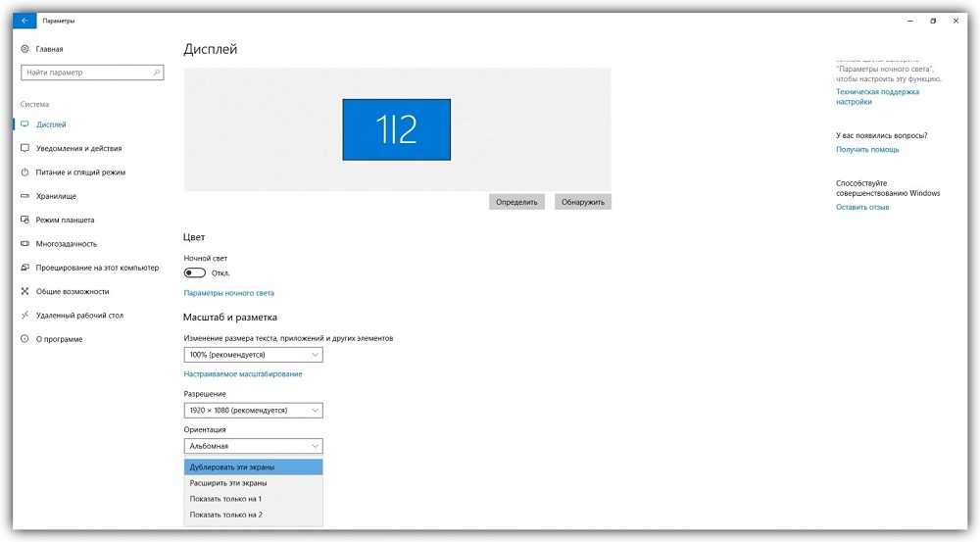Open Уведомления и действия section
The image size is (980, 542).
click(x=78, y=148)
